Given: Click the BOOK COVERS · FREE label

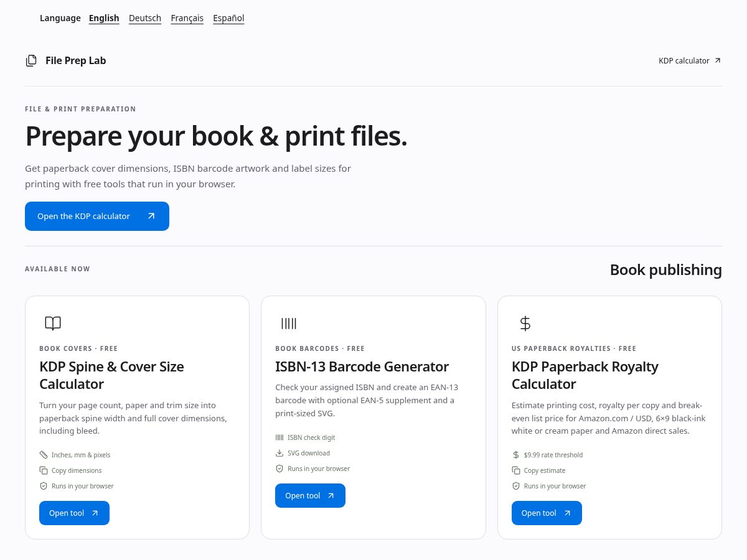Looking at the screenshot, I should (x=78, y=348).
